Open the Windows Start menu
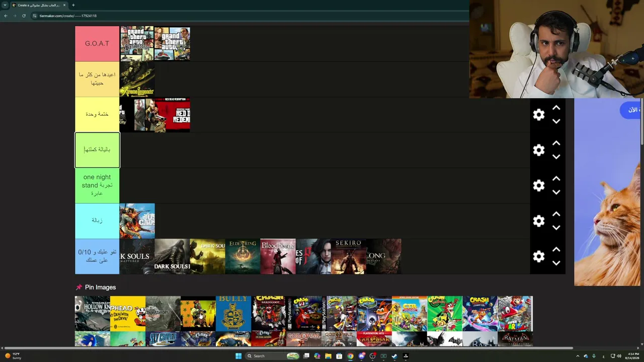The width and height of the screenshot is (644, 362). 238,356
